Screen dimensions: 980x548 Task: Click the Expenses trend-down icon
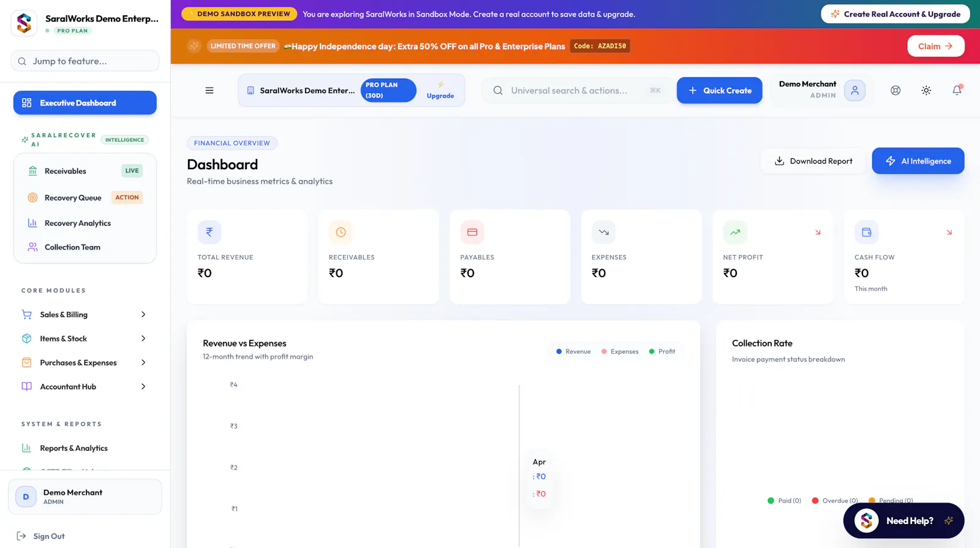[603, 232]
